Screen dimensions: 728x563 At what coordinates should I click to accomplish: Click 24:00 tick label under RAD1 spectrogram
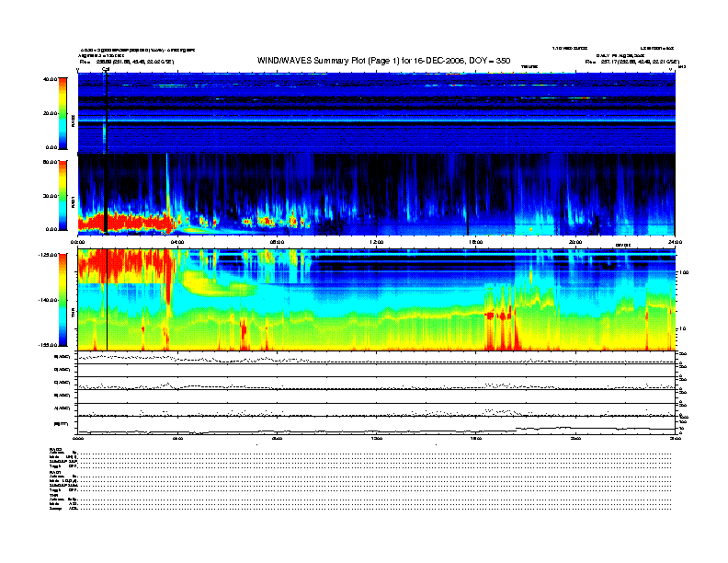pos(675,242)
